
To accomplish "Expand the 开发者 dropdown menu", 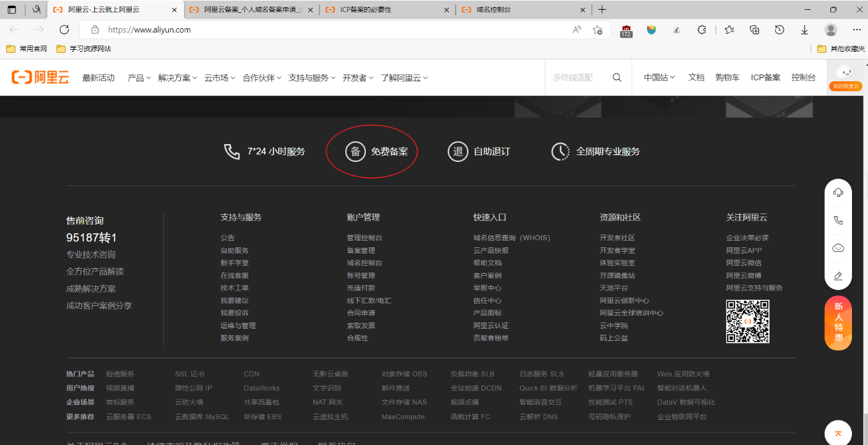I will (358, 78).
